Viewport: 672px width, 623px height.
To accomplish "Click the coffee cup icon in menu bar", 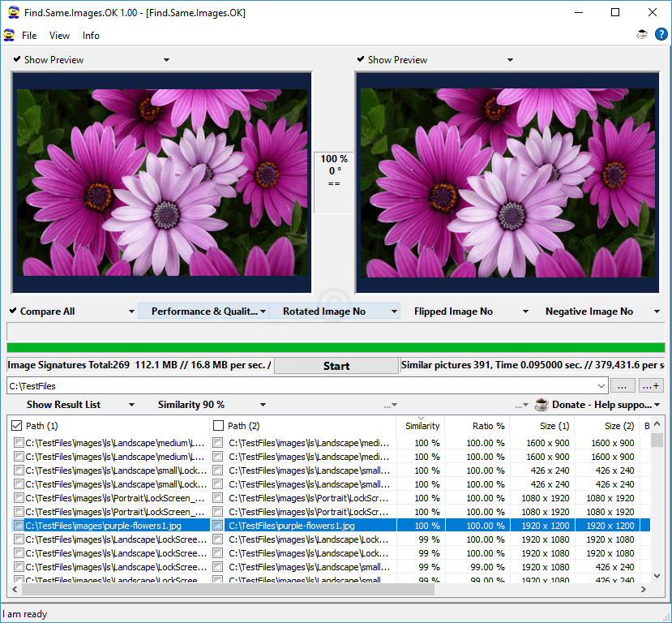I will 642,35.
